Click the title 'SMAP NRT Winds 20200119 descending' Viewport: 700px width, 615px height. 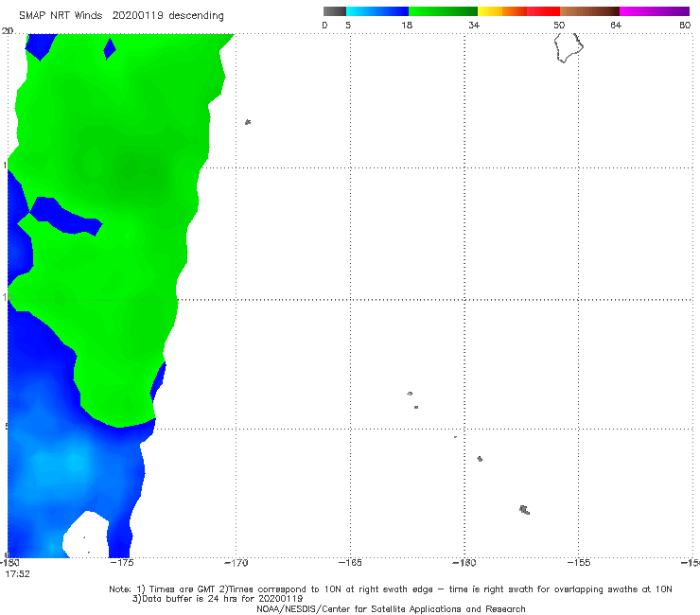121,16
